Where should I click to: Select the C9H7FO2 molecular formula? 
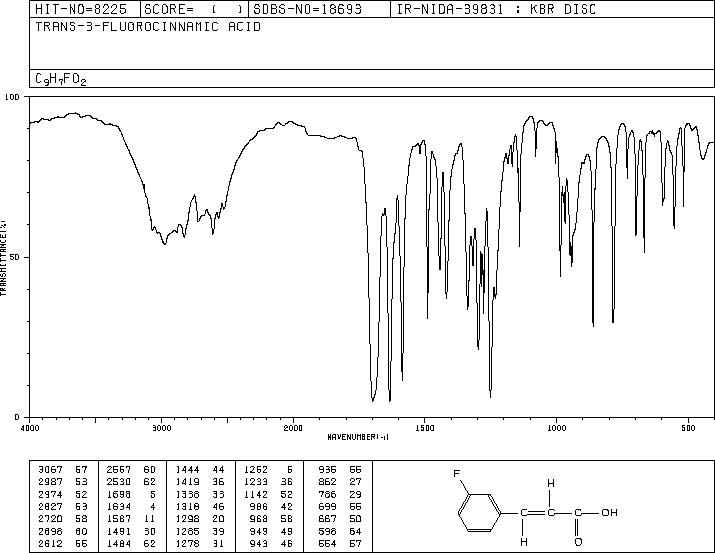[x=61, y=79]
